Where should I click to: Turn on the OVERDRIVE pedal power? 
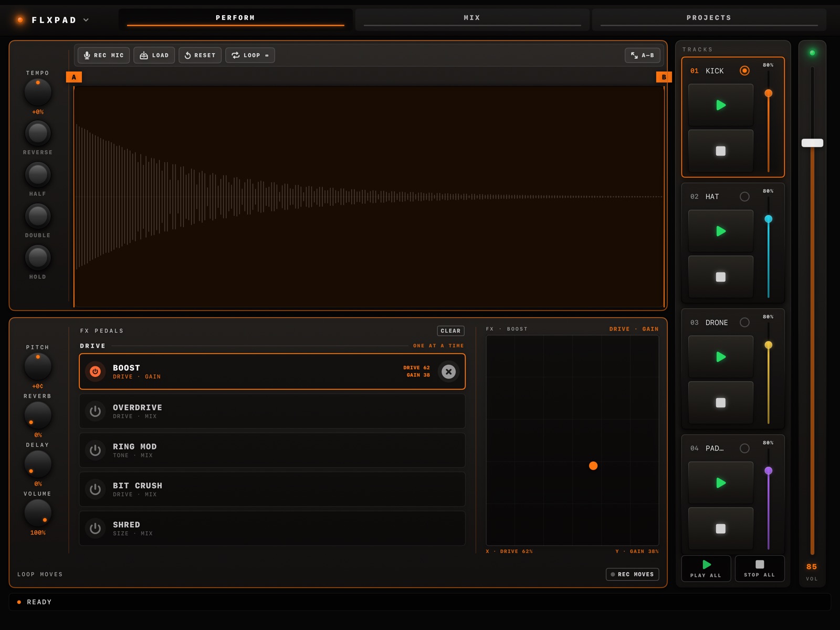[95, 411]
